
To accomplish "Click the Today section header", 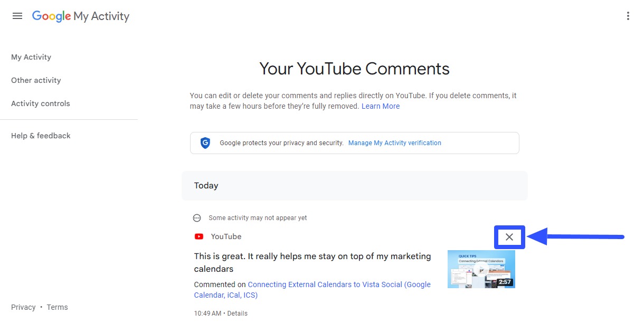I will pos(206,185).
